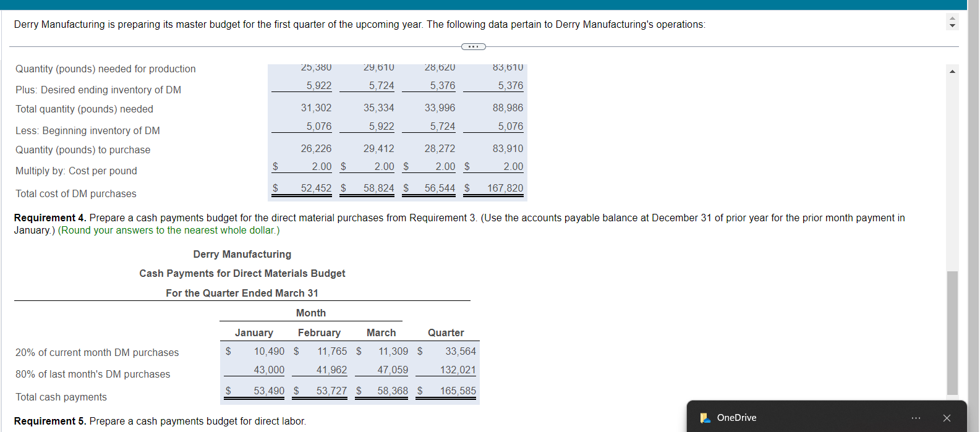Viewport: 980px width, 432px height.
Task: Select the March 20% value 11,309
Action: point(393,351)
